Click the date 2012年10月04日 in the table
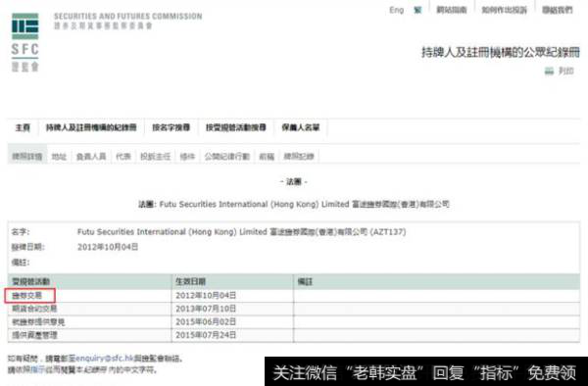The width and height of the screenshot is (588, 386). coord(206,296)
